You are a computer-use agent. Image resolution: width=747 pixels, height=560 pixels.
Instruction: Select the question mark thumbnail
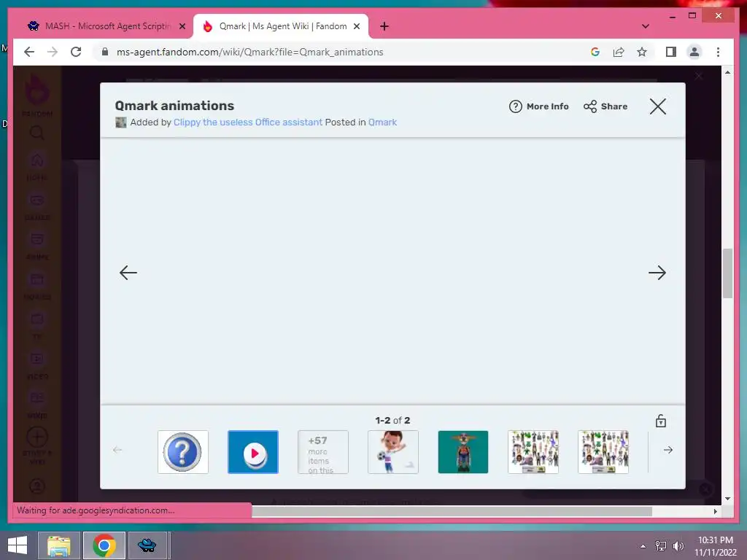pyautogui.click(x=183, y=452)
